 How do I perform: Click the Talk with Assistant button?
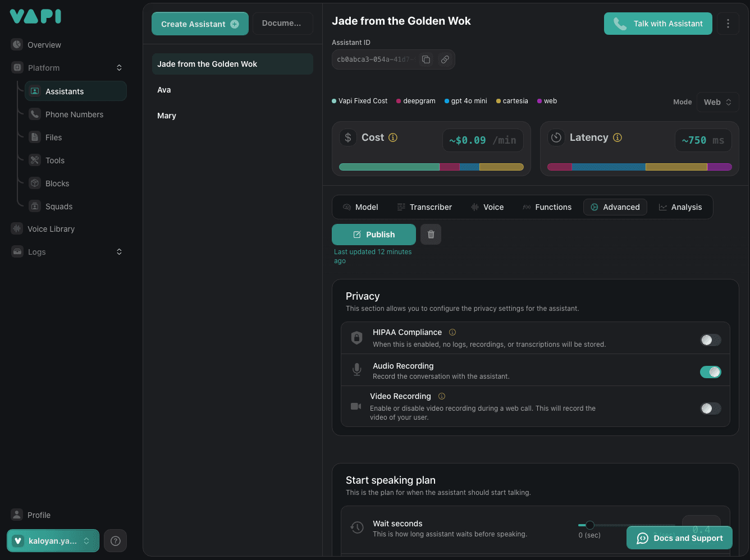coord(658,24)
